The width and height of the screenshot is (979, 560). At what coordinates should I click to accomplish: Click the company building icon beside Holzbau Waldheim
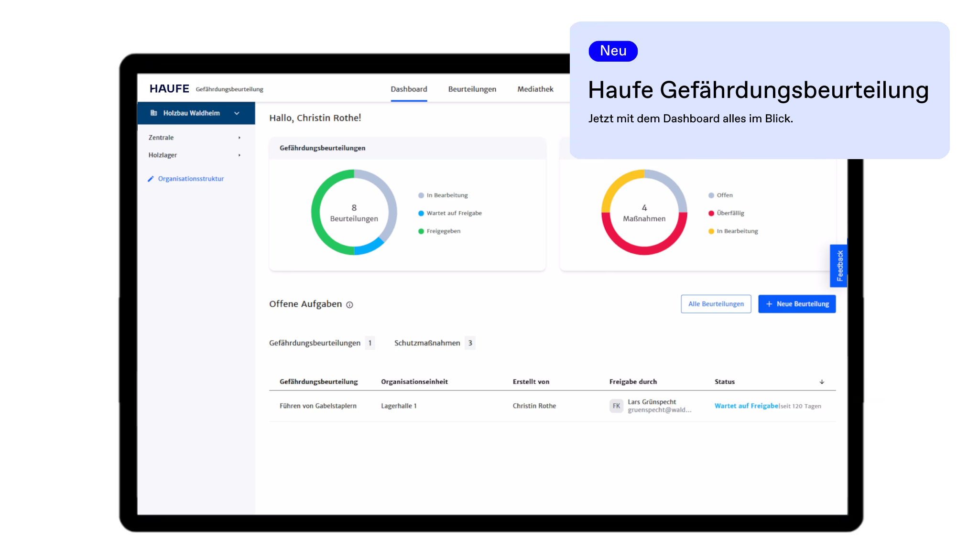[x=154, y=113]
